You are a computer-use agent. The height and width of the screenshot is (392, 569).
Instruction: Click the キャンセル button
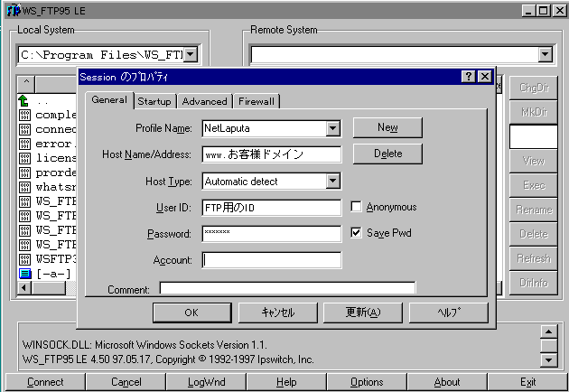277,313
